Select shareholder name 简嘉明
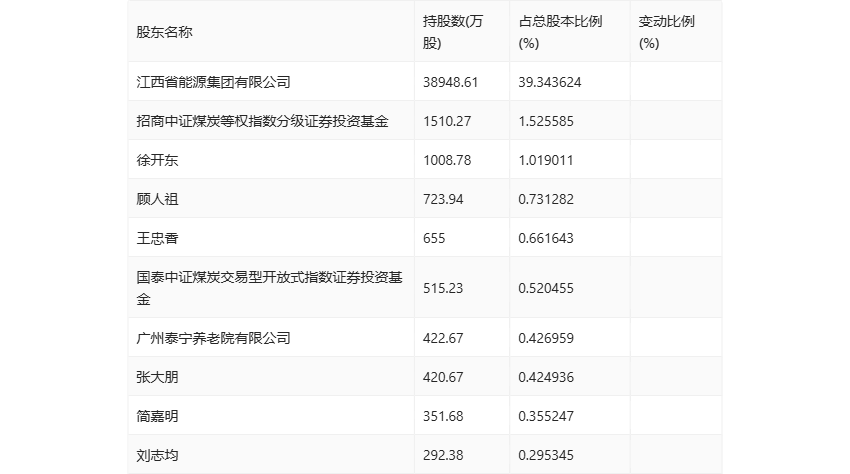Viewport: 850px width, 474px height. pos(157,416)
